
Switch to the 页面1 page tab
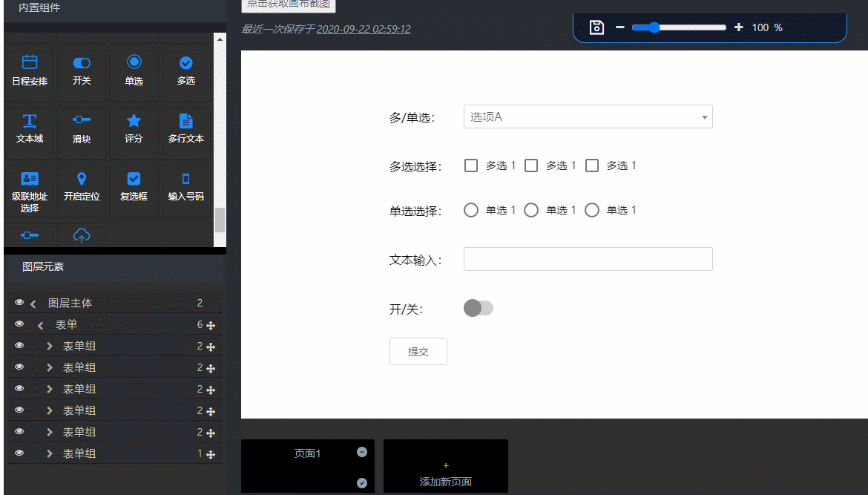(x=307, y=454)
